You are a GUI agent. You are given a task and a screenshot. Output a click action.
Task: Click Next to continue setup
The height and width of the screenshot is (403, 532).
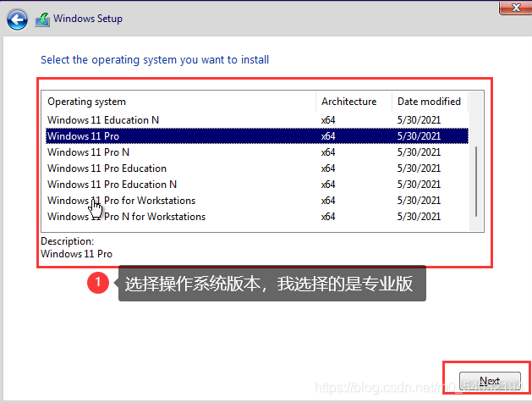coord(490,381)
